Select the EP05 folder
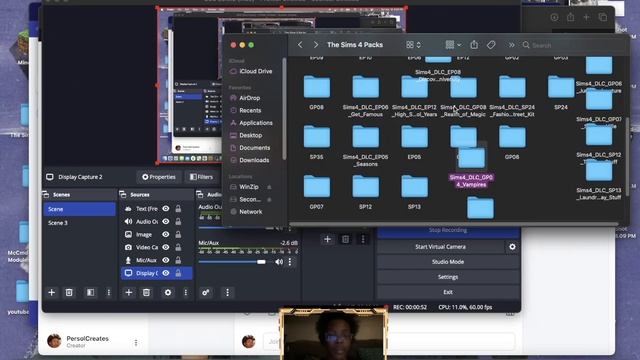The image size is (640, 360). tap(414, 137)
